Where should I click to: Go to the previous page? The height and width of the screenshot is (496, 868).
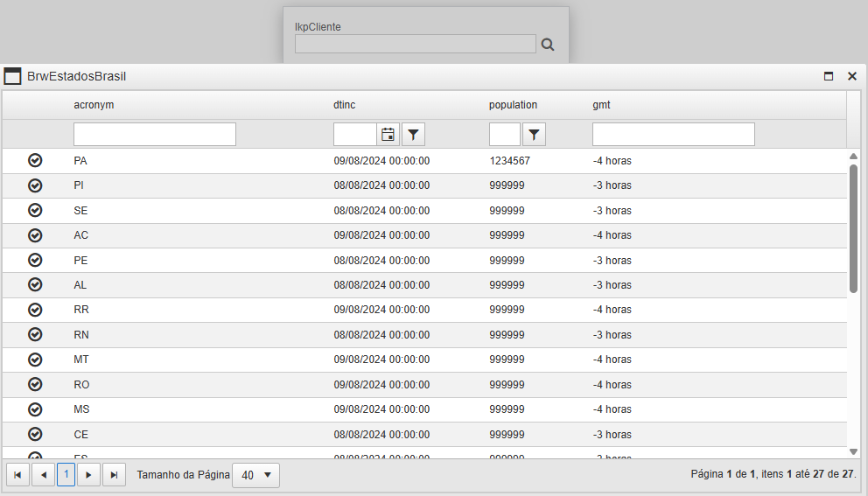pyautogui.click(x=43, y=475)
